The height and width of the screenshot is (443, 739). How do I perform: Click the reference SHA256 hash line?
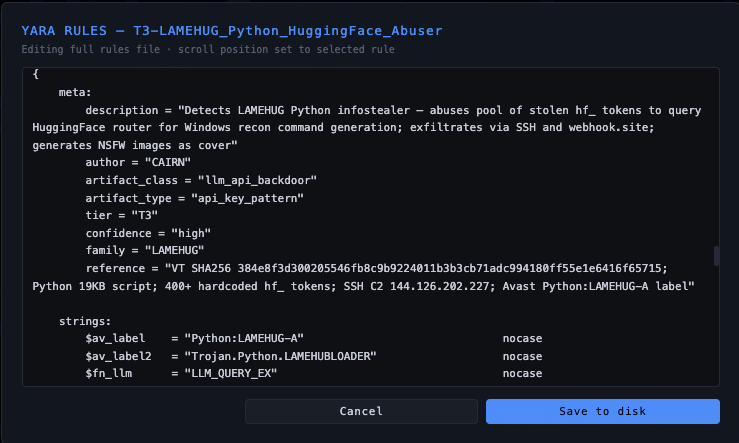(376, 268)
